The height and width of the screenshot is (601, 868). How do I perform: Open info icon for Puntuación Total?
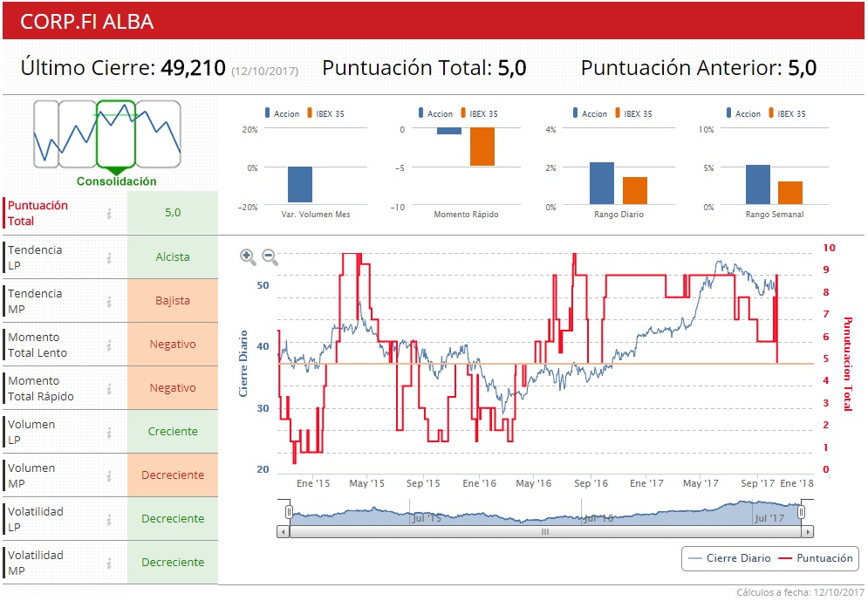coord(109,214)
